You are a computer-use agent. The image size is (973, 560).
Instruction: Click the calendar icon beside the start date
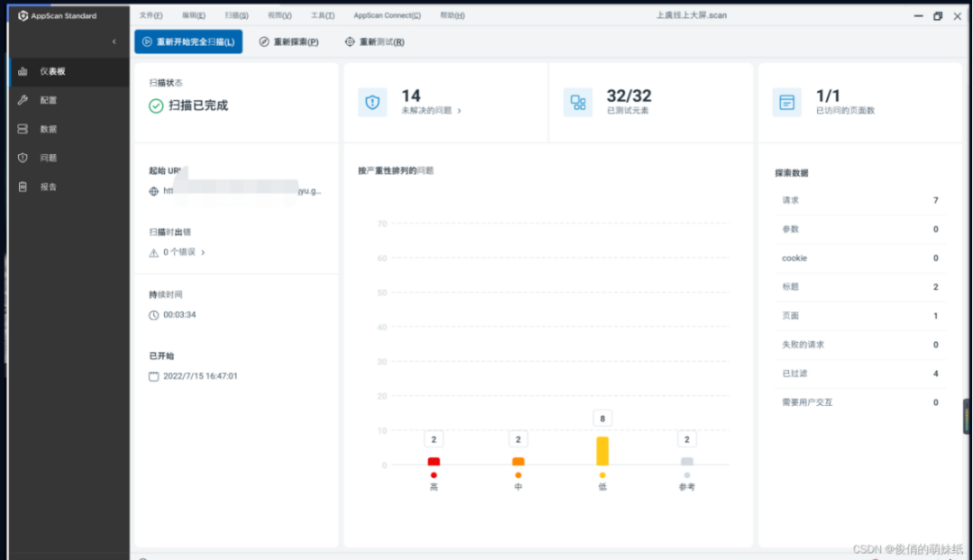(x=154, y=376)
